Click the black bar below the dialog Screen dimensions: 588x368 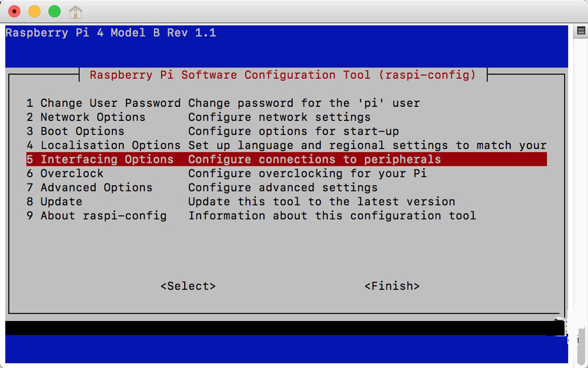point(285,328)
